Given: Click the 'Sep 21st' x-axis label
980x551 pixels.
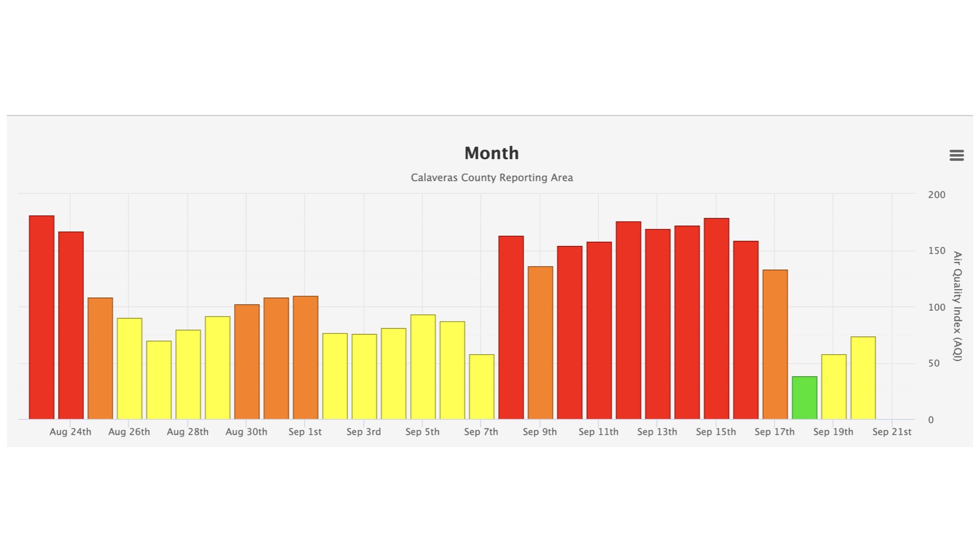Looking at the screenshot, I should (892, 432).
